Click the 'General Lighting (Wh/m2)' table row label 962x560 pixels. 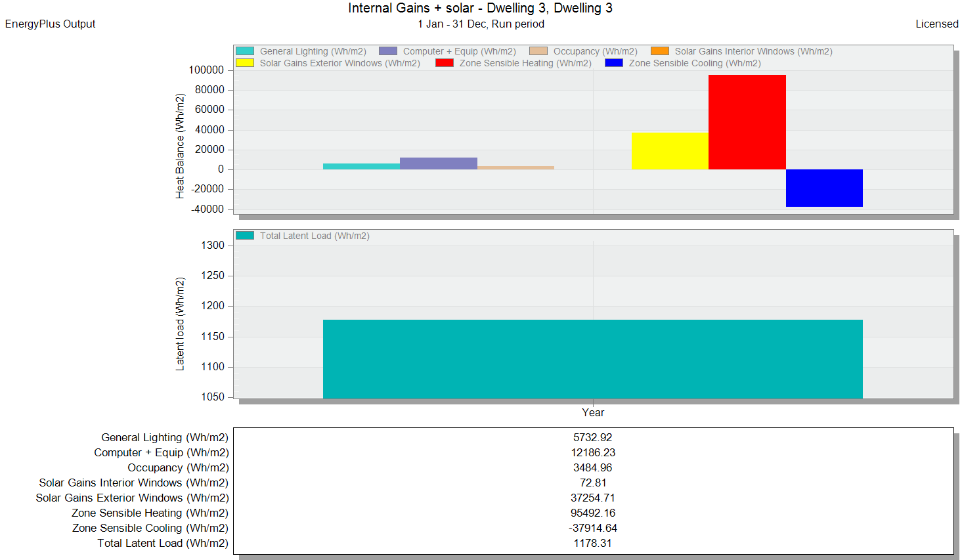click(165, 437)
